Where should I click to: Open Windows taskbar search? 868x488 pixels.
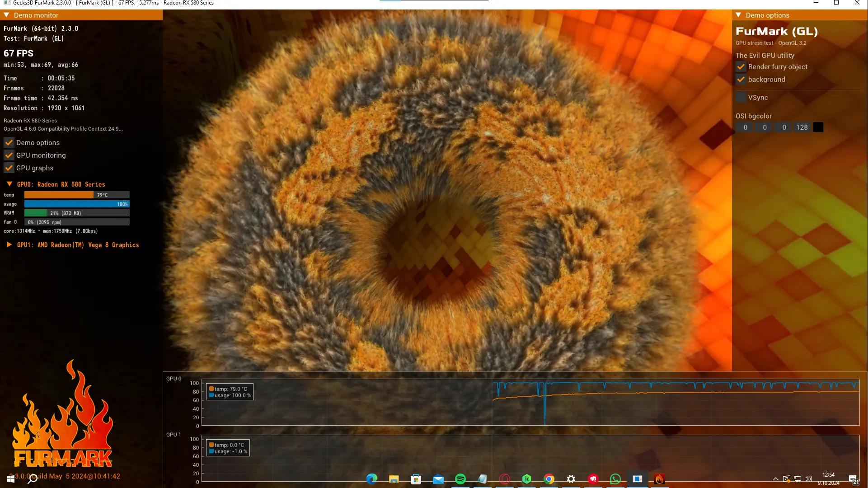[33, 479]
